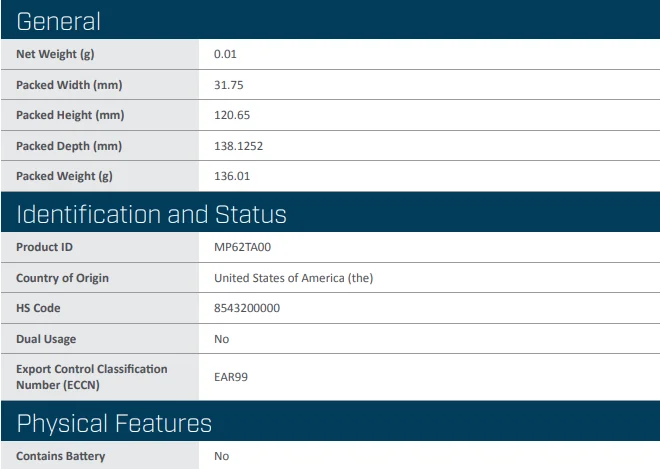Select the packed weight value 136.01
Screen dimensions: 660x469
click(x=232, y=176)
